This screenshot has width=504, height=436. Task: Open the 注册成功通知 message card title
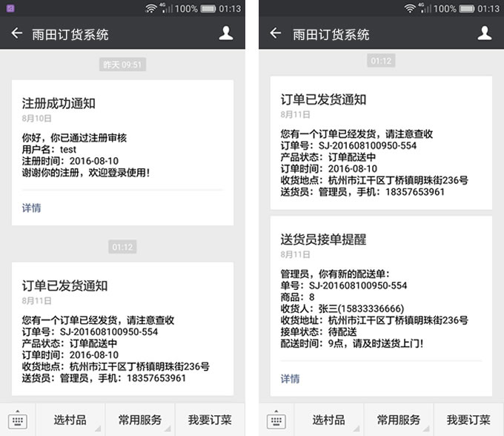[59, 104]
